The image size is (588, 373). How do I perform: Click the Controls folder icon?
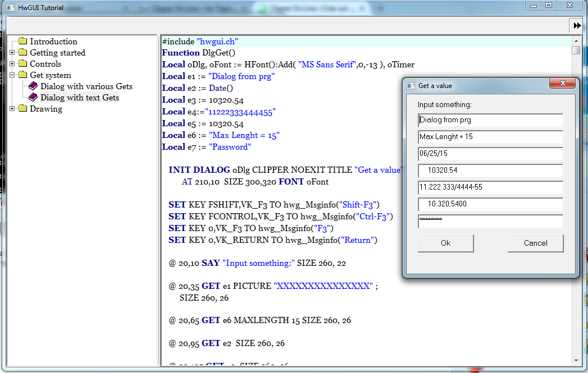tap(22, 64)
